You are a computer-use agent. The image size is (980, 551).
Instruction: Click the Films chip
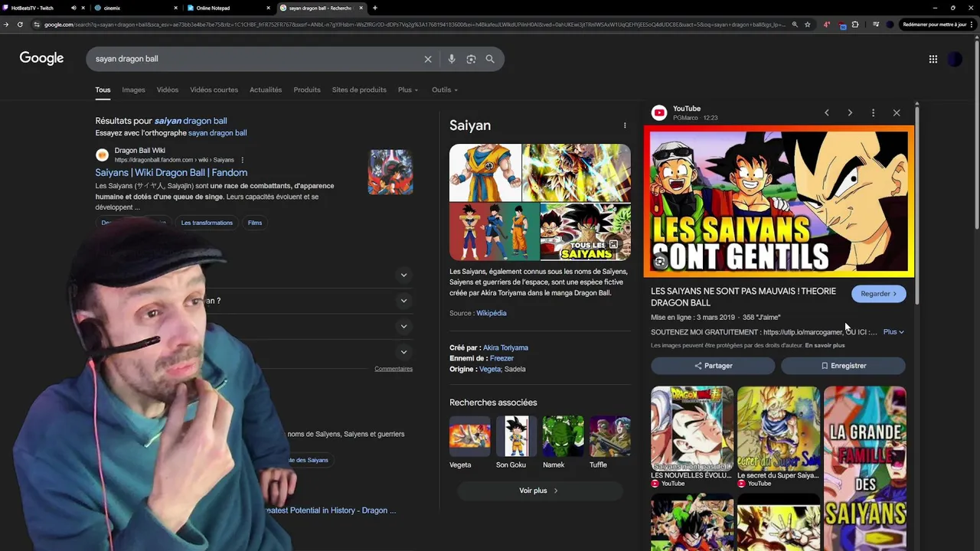click(255, 223)
